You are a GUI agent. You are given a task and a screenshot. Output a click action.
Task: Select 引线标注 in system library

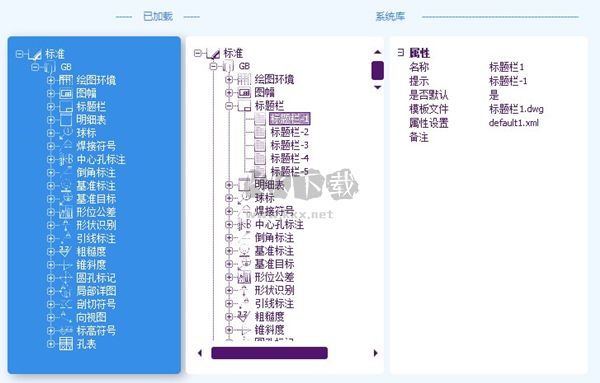tap(274, 303)
